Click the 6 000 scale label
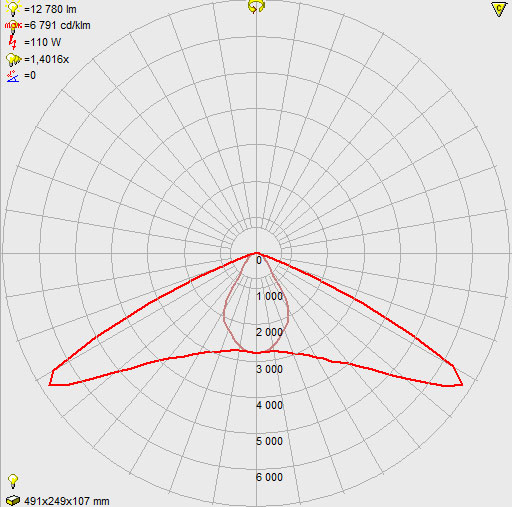Screen dimensions: 512x507 [269, 477]
